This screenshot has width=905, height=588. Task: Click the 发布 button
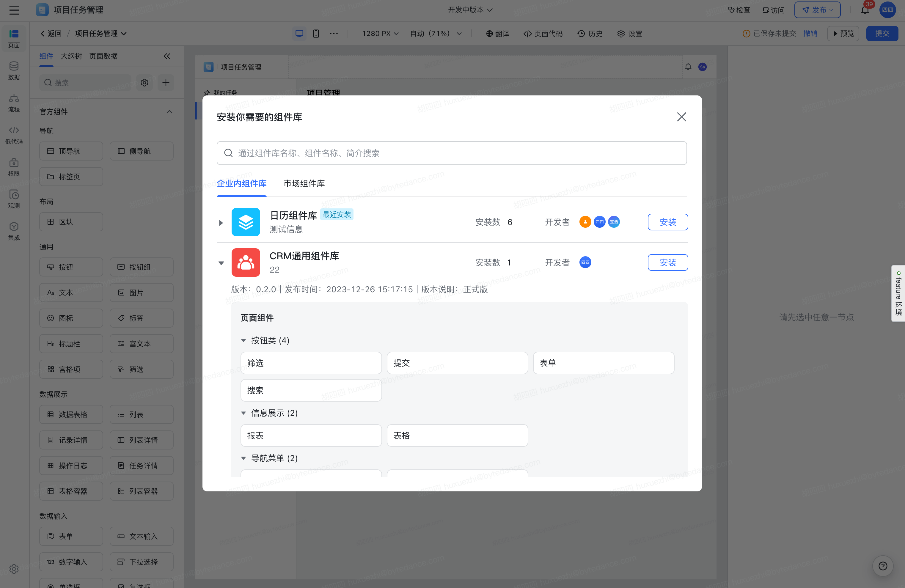tap(817, 10)
